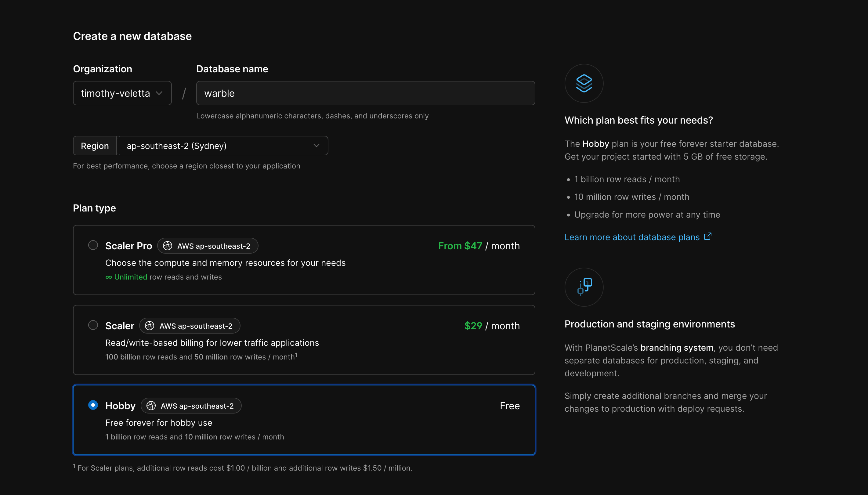Image resolution: width=868 pixels, height=495 pixels.
Task: Click the 'Create a new database' heading
Action: tap(132, 36)
